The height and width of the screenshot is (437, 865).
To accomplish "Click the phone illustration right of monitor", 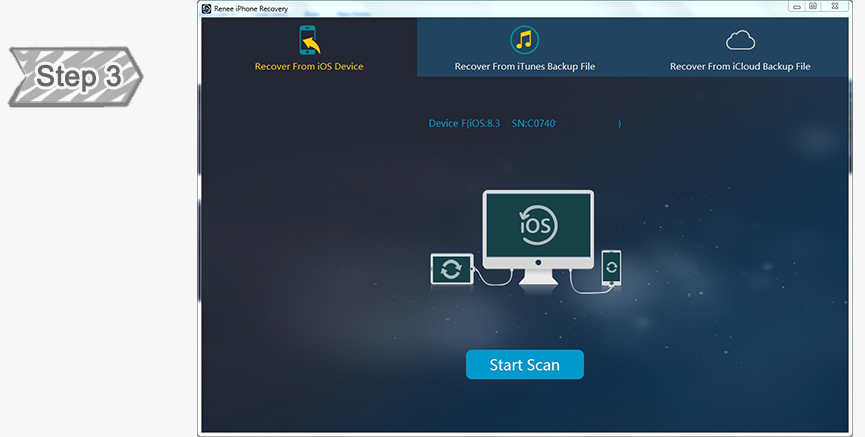I will tap(611, 267).
